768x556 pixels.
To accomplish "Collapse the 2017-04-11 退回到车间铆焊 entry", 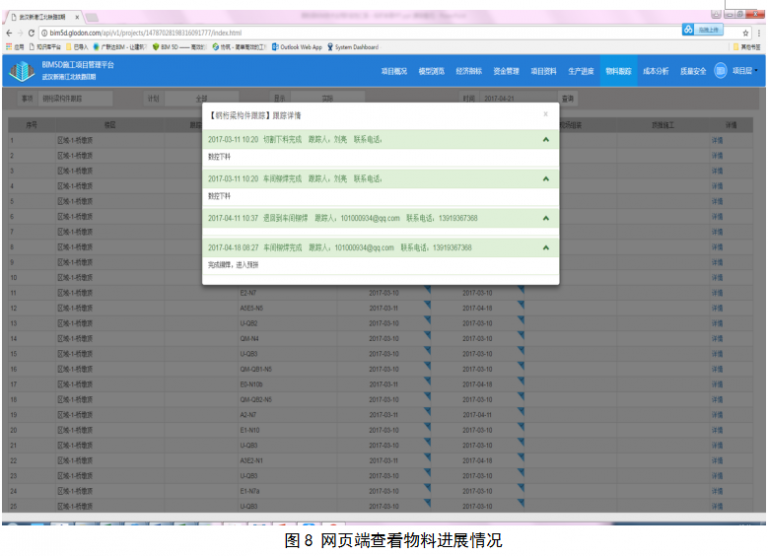I will pyautogui.click(x=545, y=218).
